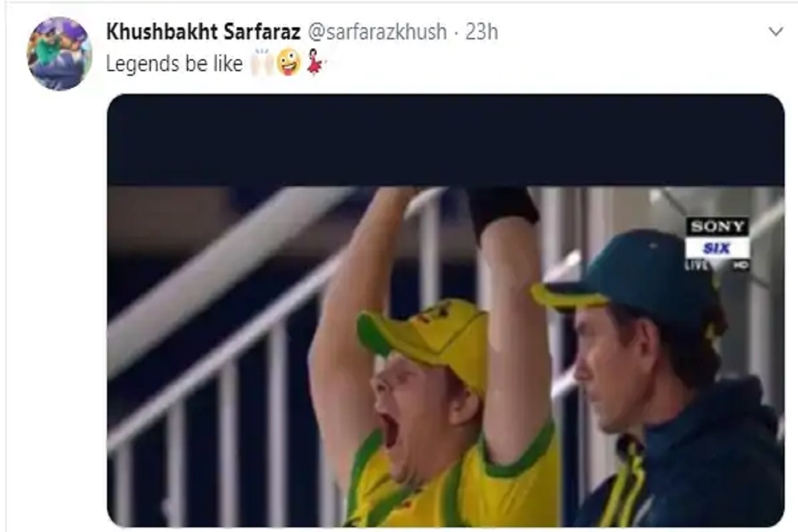Click the Khushbakht Sarfaraz display name

(x=203, y=32)
